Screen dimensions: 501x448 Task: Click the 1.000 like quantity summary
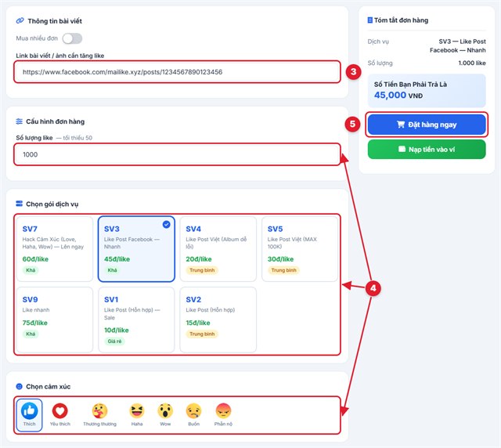[472, 63]
